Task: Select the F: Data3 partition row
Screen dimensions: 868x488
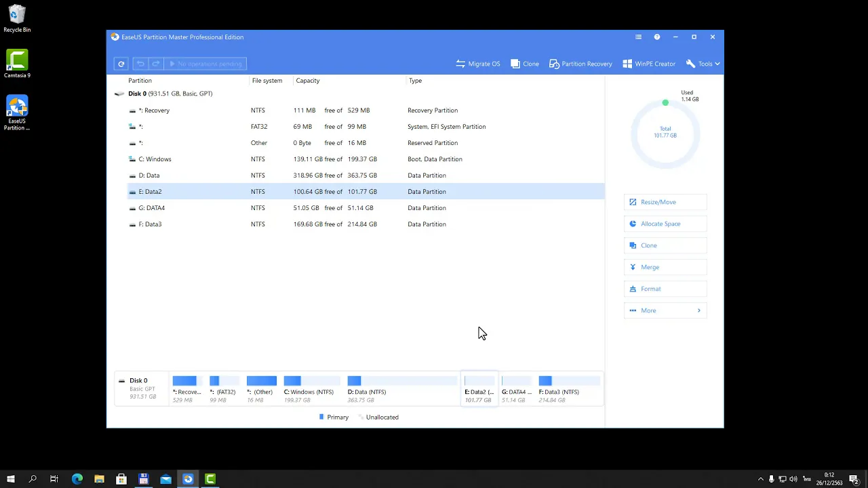Action: pos(366,224)
